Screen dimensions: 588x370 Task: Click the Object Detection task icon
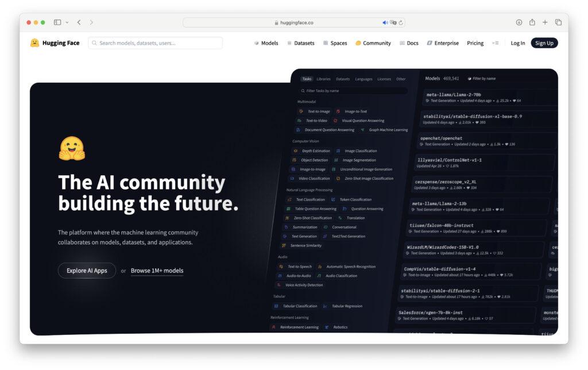coord(295,160)
